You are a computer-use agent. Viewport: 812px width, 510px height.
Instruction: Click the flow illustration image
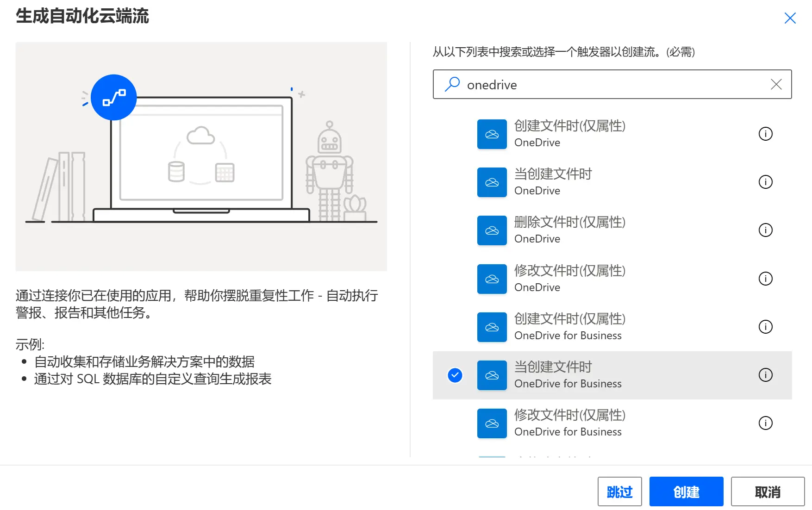(201, 156)
